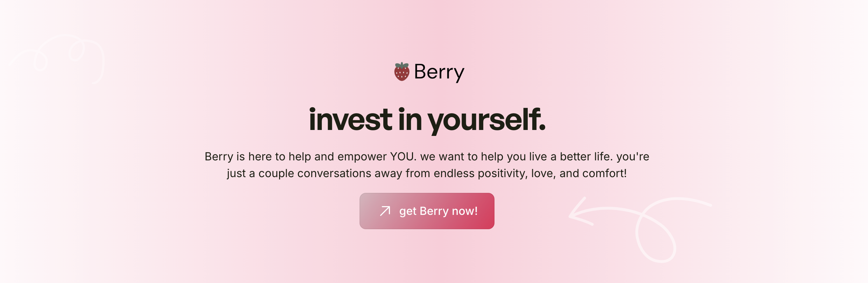Open Berry via the call-to-action button

coord(427,211)
